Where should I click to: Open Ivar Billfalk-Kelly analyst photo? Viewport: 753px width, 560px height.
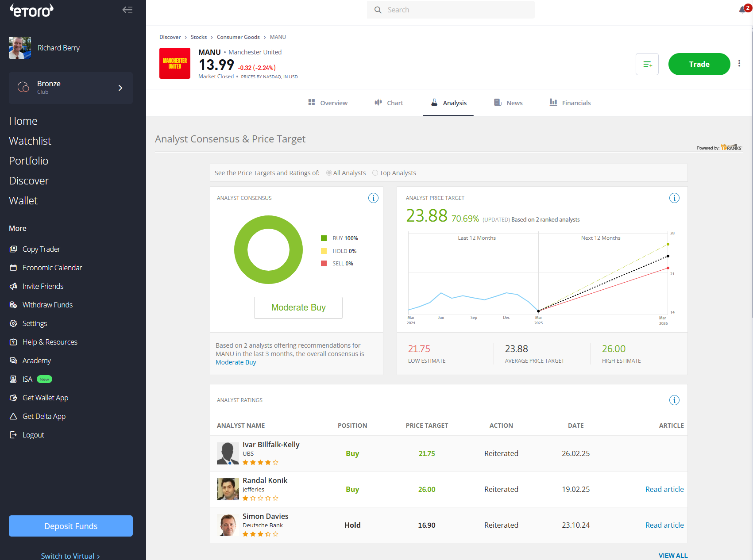pyautogui.click(x=228, y=453)
